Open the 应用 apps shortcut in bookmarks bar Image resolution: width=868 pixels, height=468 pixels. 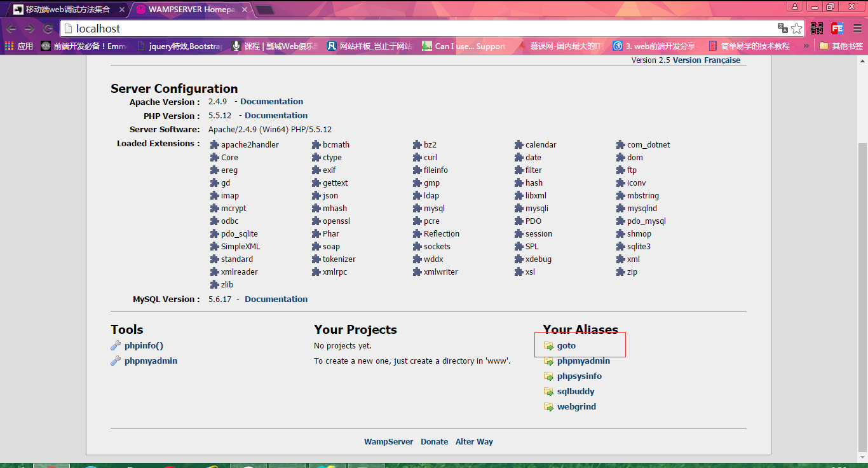pyautogui.click(x=19, y=46)
